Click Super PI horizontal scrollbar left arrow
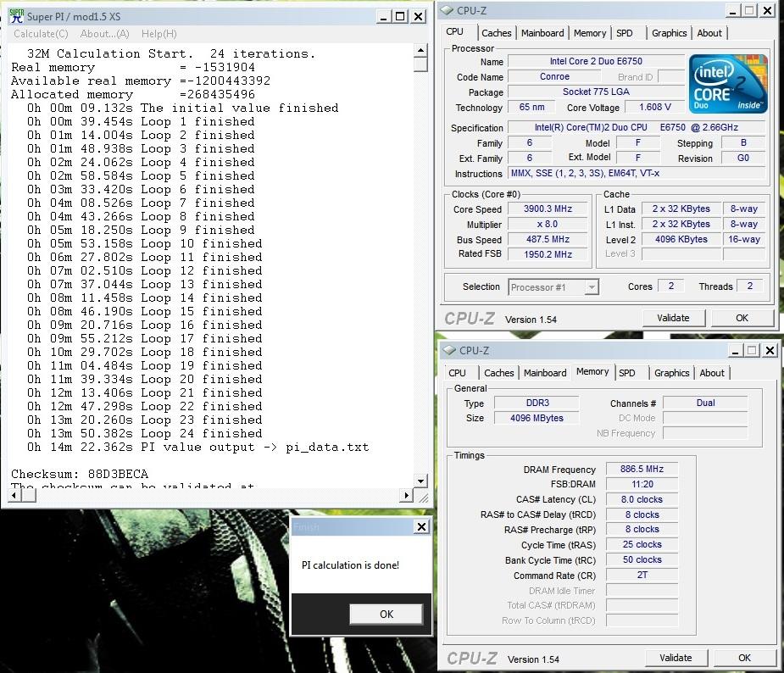Image resolution: width=784 pixels, height=673 pixels. coord(15,496)
